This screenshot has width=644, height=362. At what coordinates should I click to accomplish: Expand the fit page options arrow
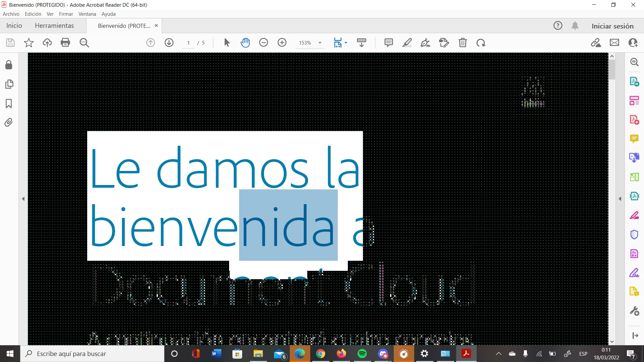pyautogui.click(x=346, y=43)
